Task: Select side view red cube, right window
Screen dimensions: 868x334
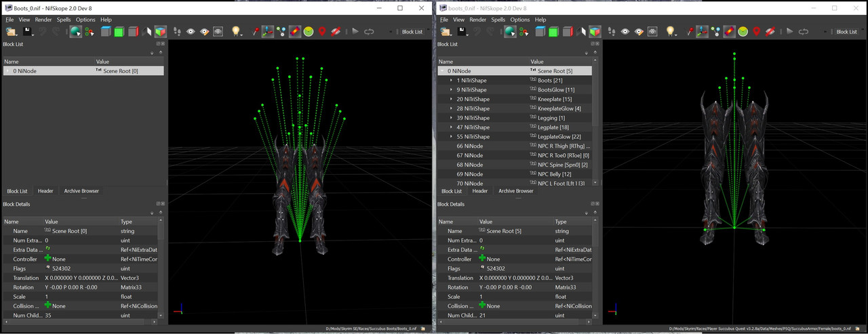Action: coord(568,31)
